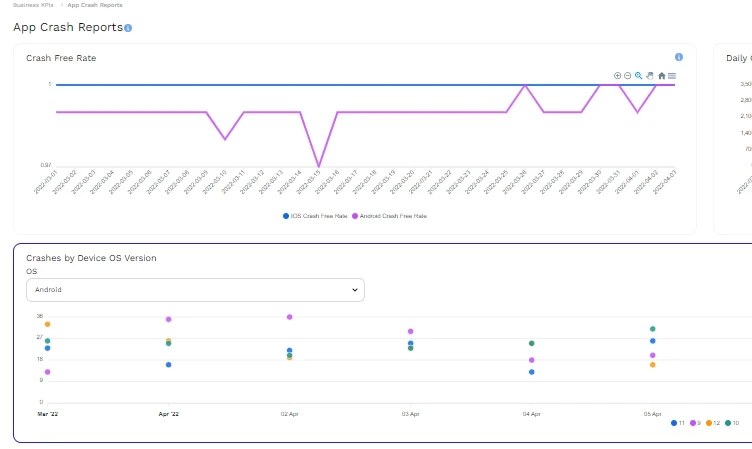Zoom in on Crash Free Rate chart
752x449 pixels.
617,76
